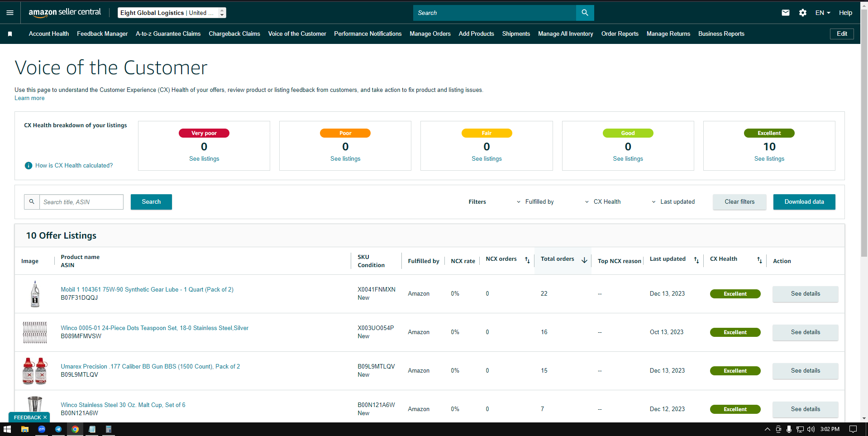Click the top Search input field

pyautogui.click(x=495, y=13)
